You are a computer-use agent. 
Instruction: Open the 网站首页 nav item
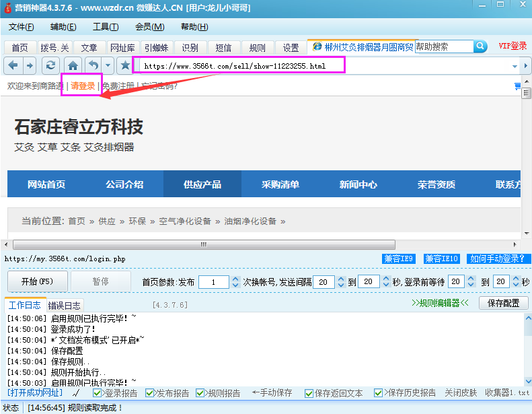46,184
